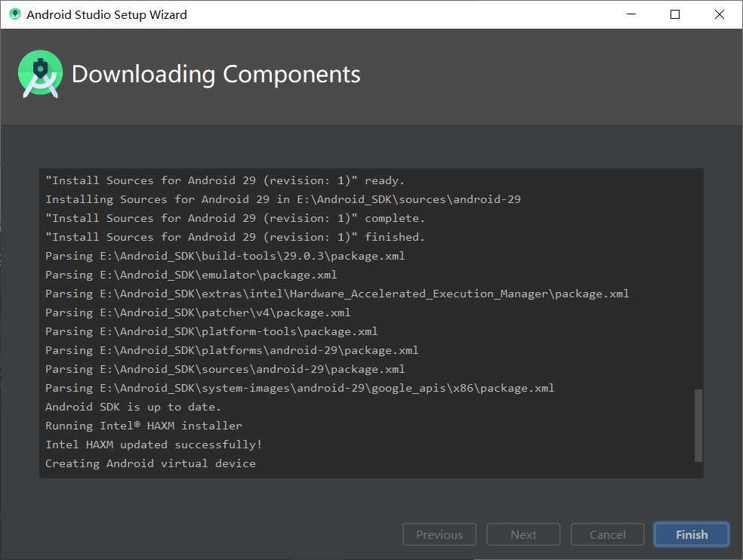Click the disabled Next button

523,534
